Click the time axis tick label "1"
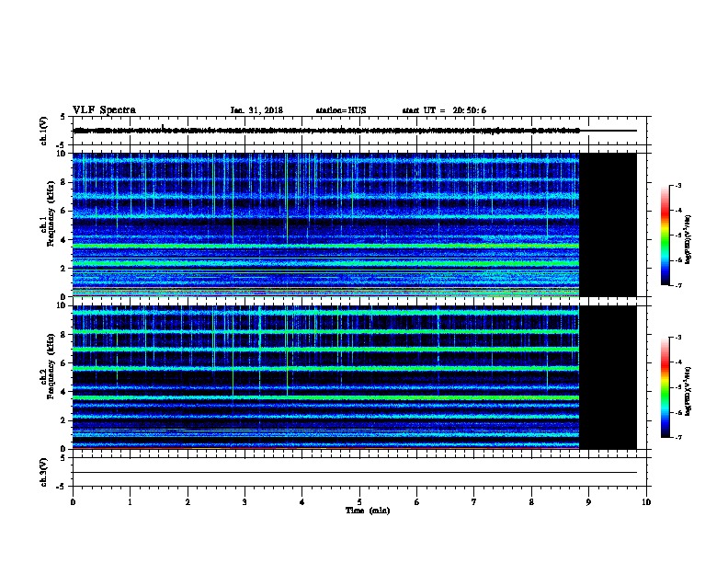This screenshot has height=563, width=728. tap(131, 502)
